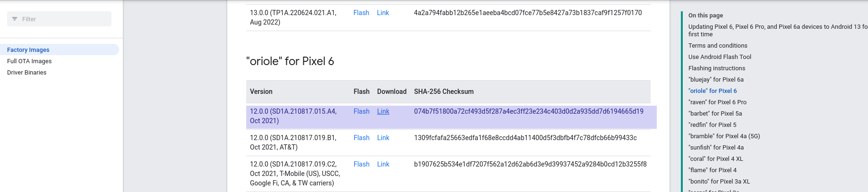The height and width of the screenshot is (192, 868).
Task: Flash the 13.0.0 TP1A.220624.021.A1 build
Action: tap(361, 13)
